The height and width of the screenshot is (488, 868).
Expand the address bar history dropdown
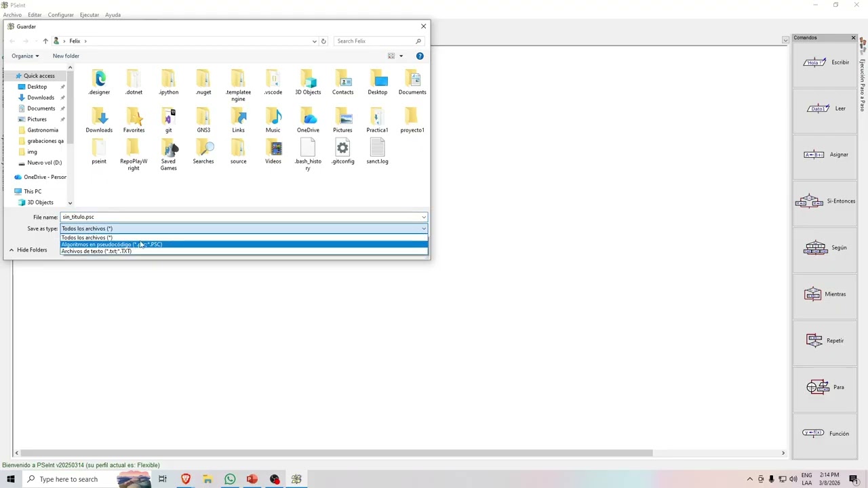[314, 41]
